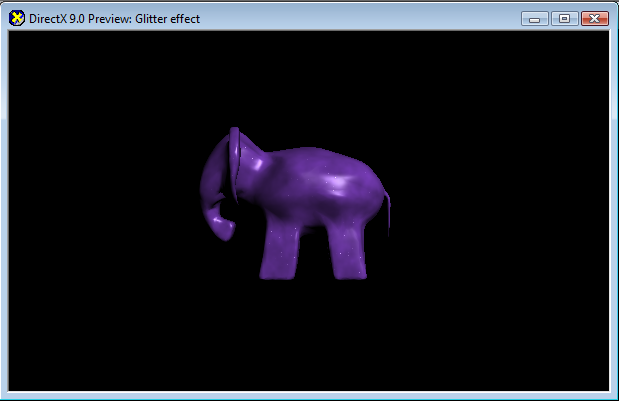Close the DirectX 9.0 Preview window
The height and width of the screenshot is (401, 619).
[x=594, y=18]
